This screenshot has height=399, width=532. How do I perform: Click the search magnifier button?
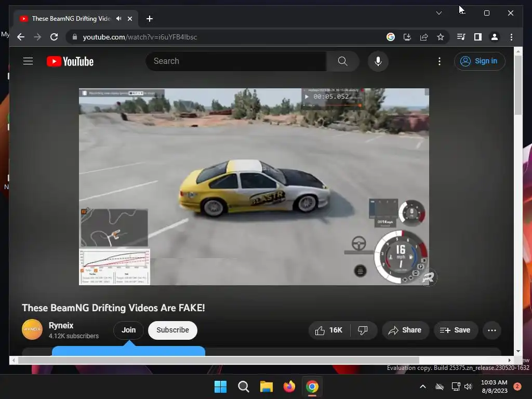point(342,61)
